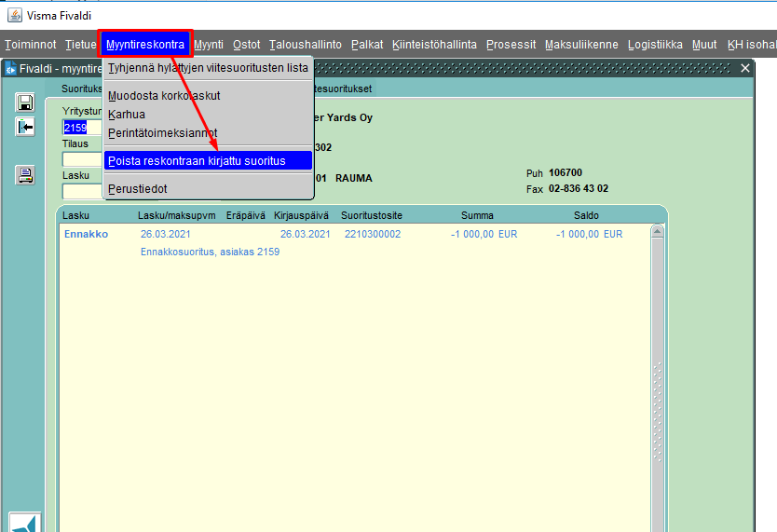Open the Taloushallinto menu
Screen dimensions: 777x532
click(x=306, y=45)
